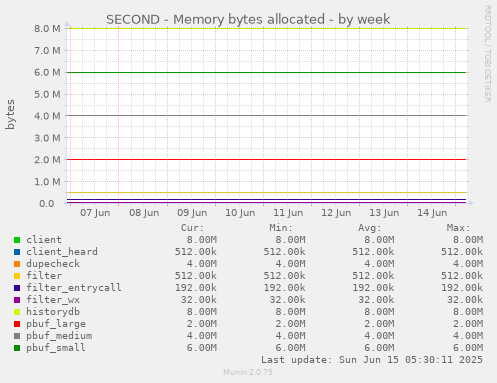
Task: Click the filter_entrycall legend swatch
Action: [x=17, y=288]
